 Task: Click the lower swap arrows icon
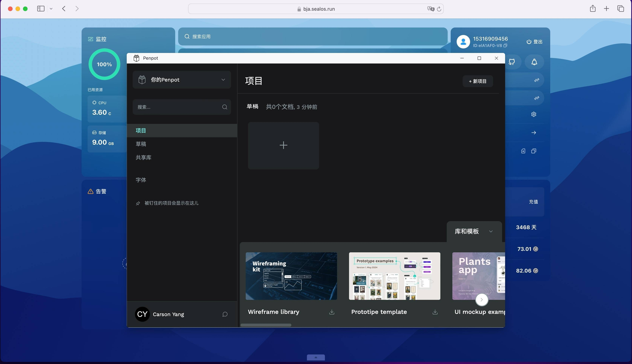point(537,98)
